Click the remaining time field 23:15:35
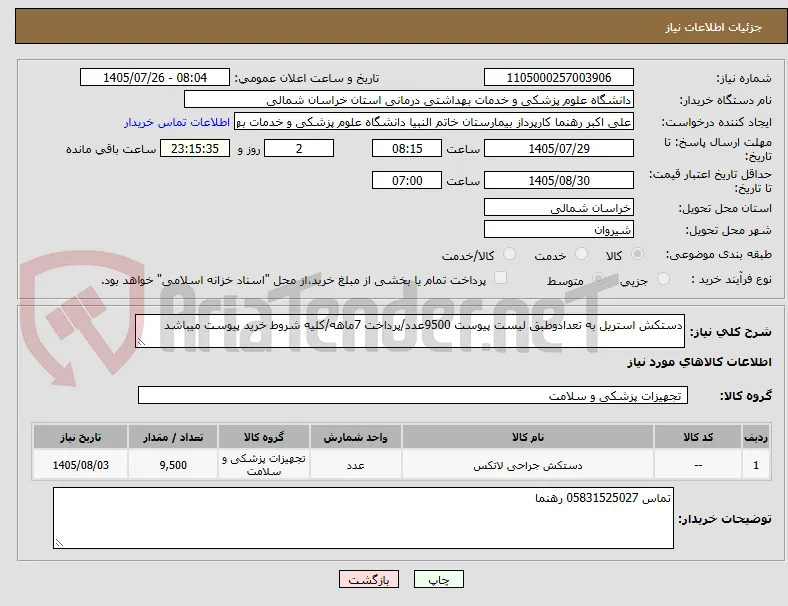Viewport: 788px width, 606px height. pyautogui.click(x=195, y=149)
